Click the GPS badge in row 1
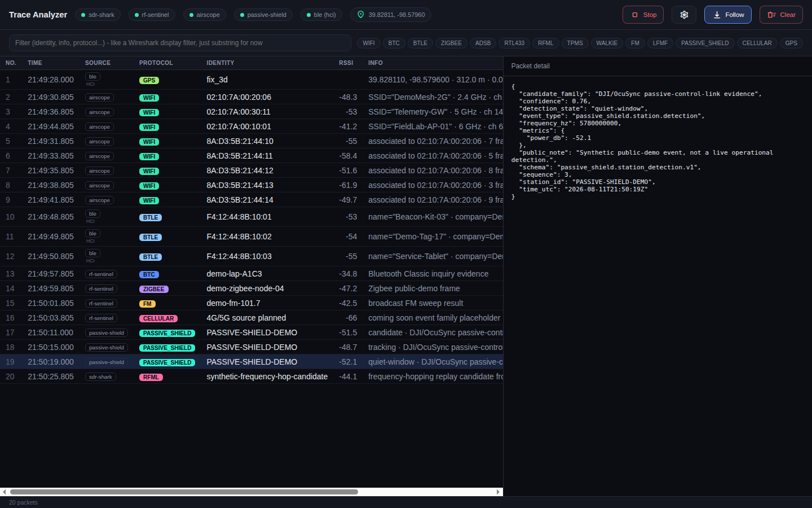812x508 pixels. coord(149,80)
